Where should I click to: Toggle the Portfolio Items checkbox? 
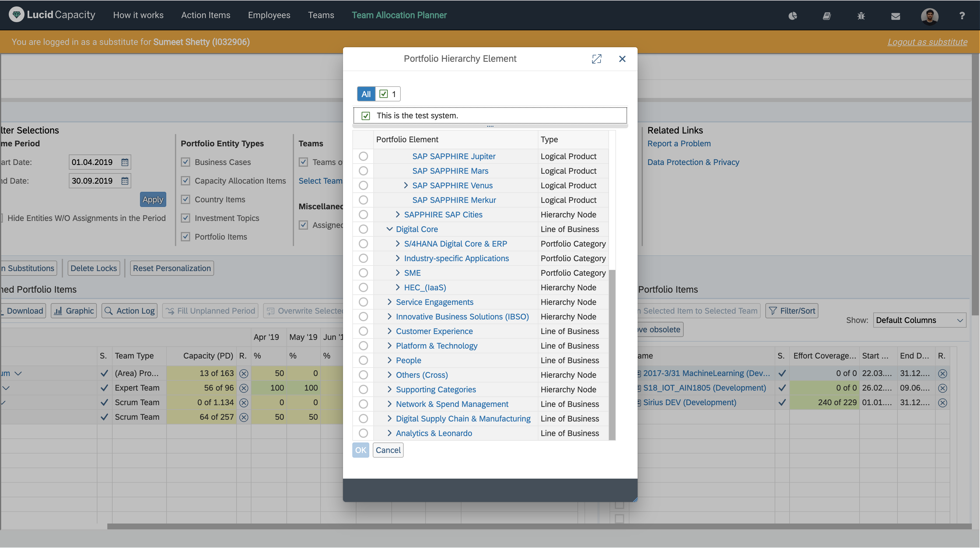pos(186,237)
